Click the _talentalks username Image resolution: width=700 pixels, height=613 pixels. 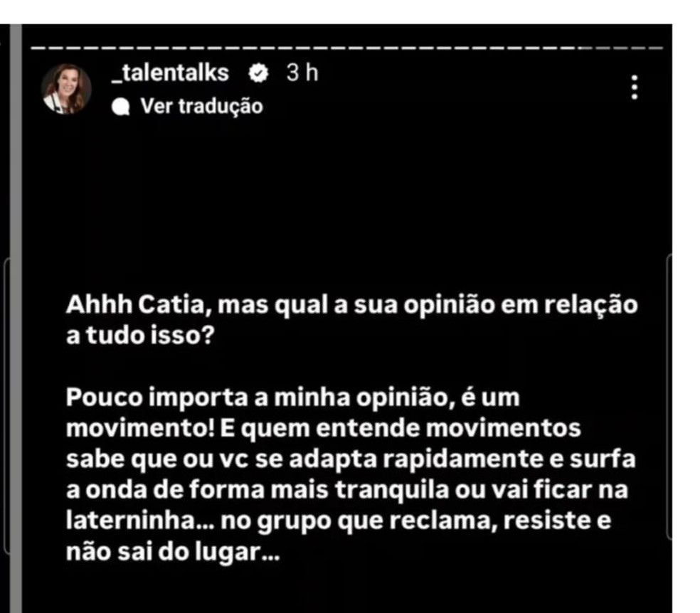(170, 73)
